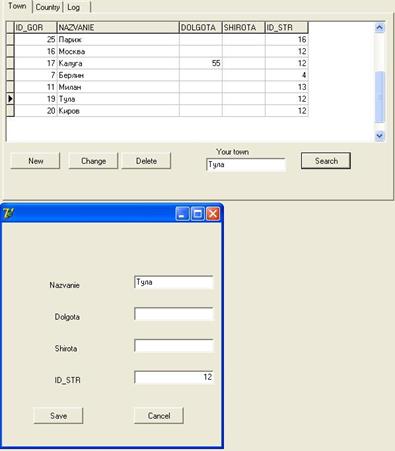Screen dimensions: 395x451
Task: Click the Delete button
Action: [x=146, y=161]
